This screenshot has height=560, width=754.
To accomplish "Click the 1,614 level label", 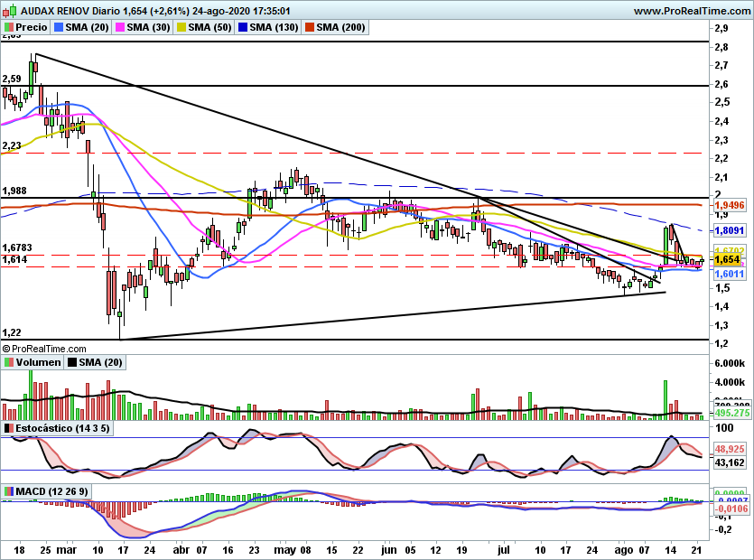I will tap(14, 259).
